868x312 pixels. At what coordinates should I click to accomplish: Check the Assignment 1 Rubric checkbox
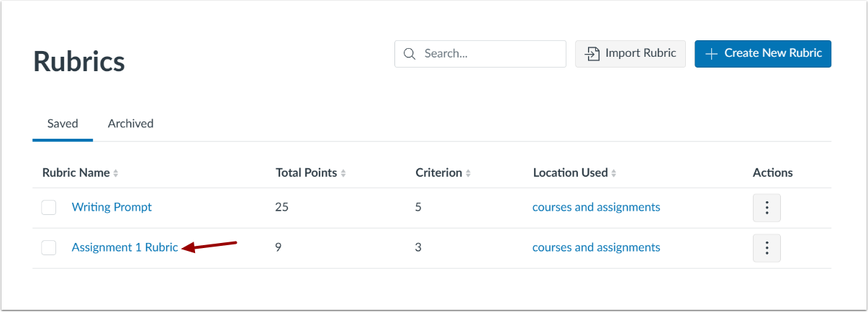(x=49, y=248)
